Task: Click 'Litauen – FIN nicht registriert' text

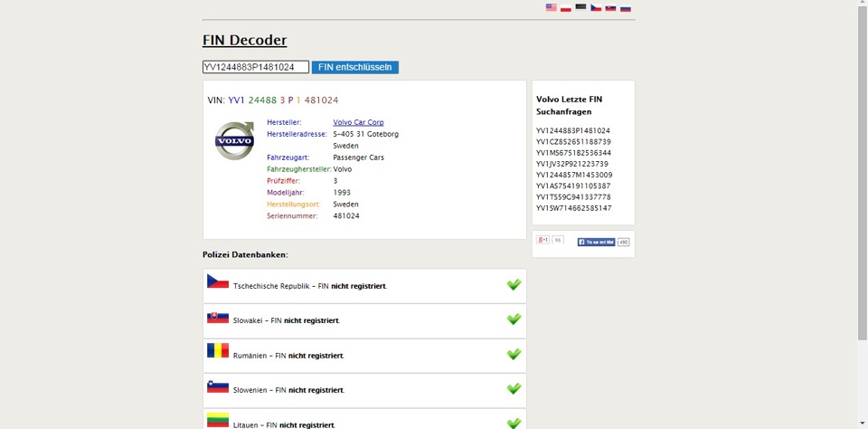Action: coord(284,425)
